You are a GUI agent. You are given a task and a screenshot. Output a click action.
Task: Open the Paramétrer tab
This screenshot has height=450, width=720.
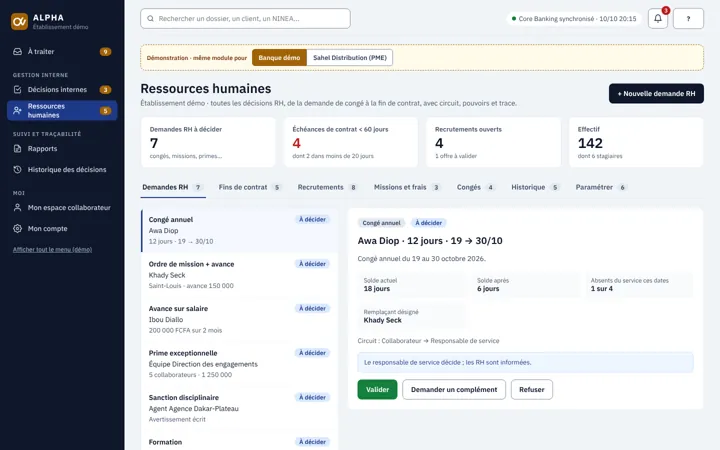601,187
